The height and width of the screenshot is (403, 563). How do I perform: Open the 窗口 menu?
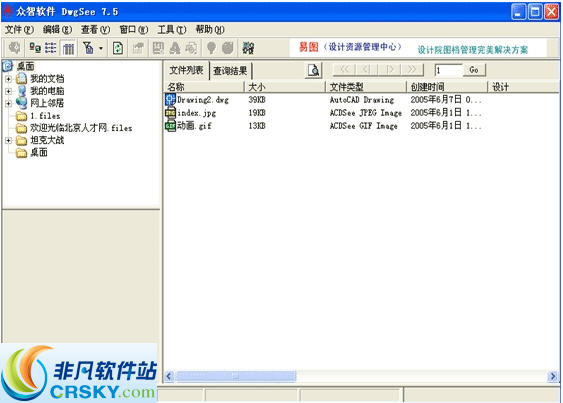click(133, 29)
